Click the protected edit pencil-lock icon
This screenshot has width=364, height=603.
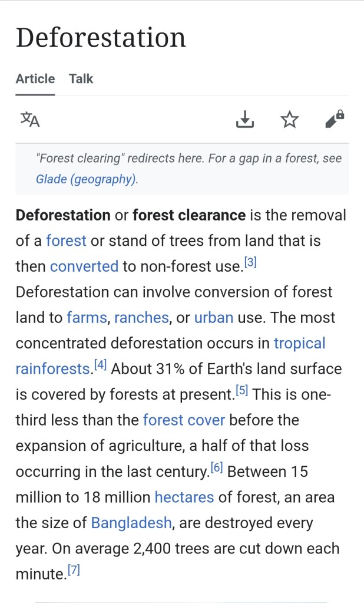tap(335, 120)
